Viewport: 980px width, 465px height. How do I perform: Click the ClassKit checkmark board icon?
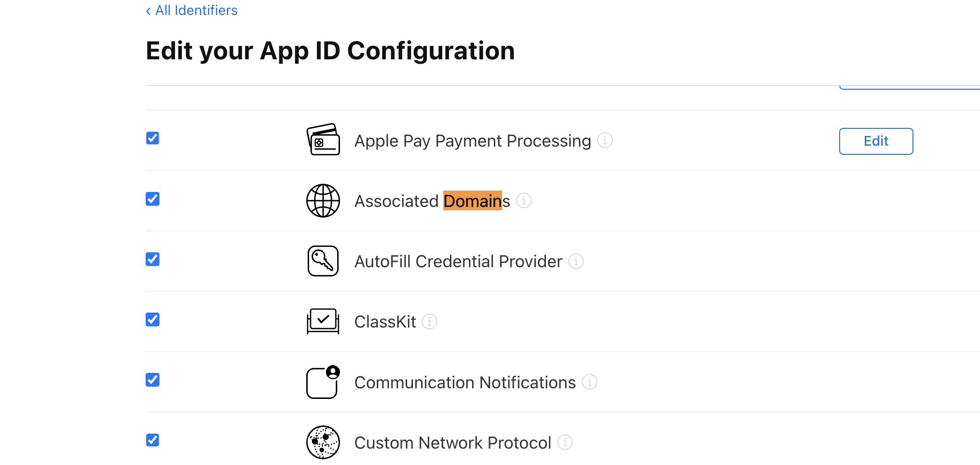point(323,321)
